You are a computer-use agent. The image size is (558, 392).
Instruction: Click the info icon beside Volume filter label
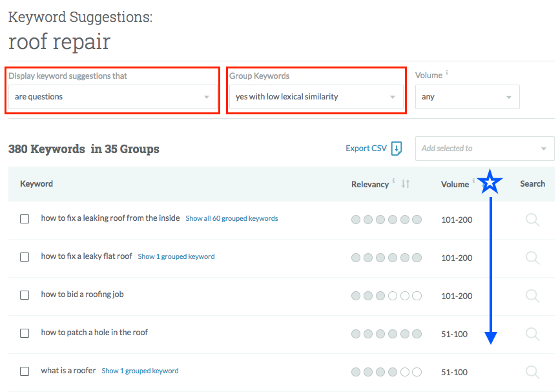pos(447,73)
